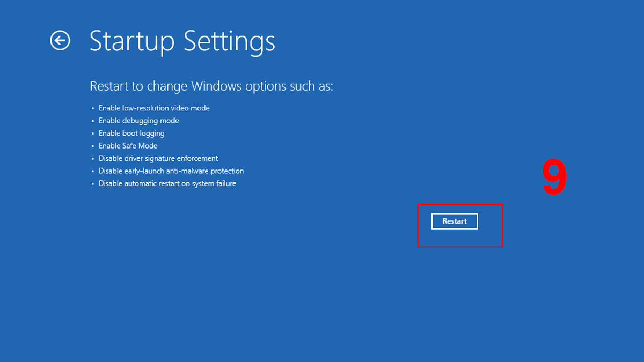
Task: Click 'Disable early-launch anti-malware protection' line
Action: (x=171, y=171)
